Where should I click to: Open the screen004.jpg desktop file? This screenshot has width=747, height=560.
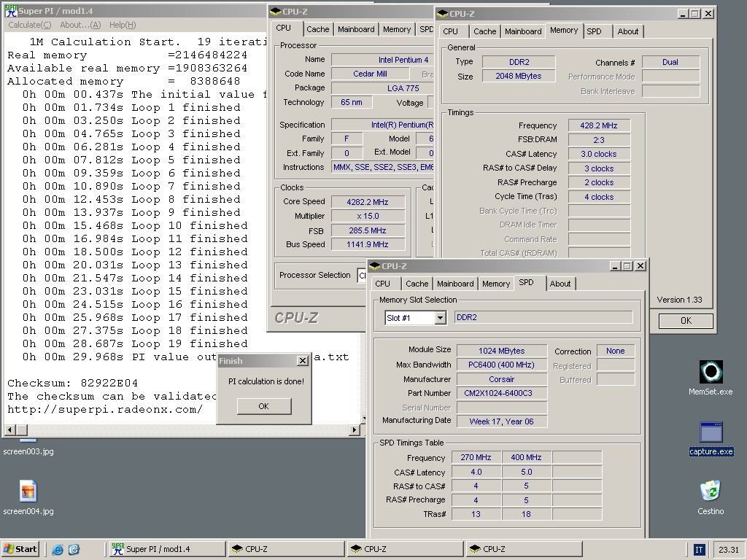(x=28, y=492)
